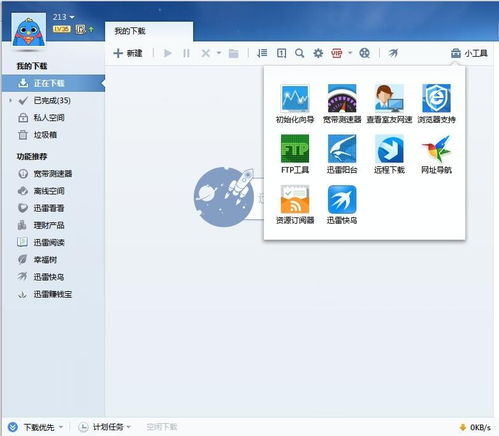The width and height of the screenshot is (499, 436).
Task: Click the search magnifier toolbar icon
Action: [299, 53]
